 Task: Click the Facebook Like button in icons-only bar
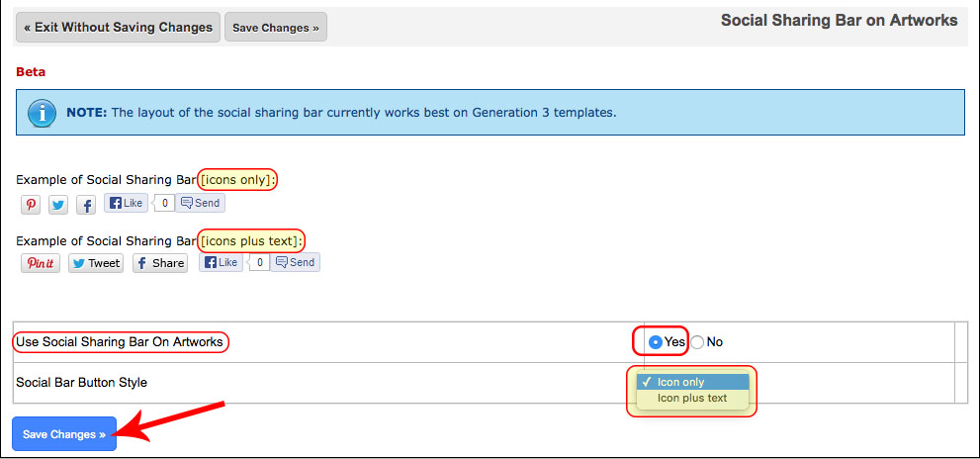click(126, 203)
